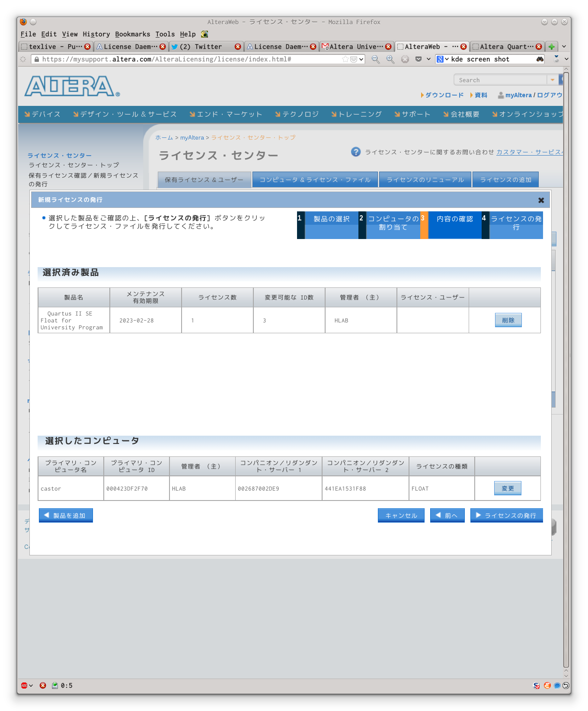This screenshot has width=588, height=711.
Task: Click the 変更 button for castor
Action: click(x=508, y=488)
